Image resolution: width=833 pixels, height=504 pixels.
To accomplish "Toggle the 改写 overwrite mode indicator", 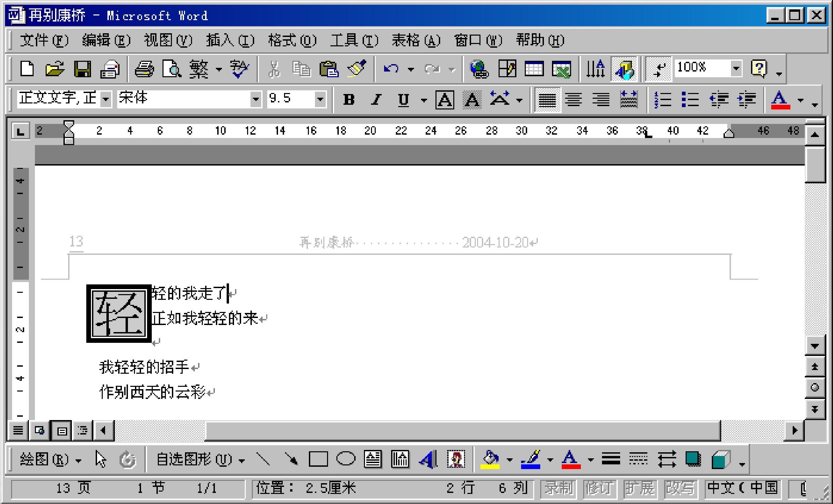I will [x=680, y=489].
